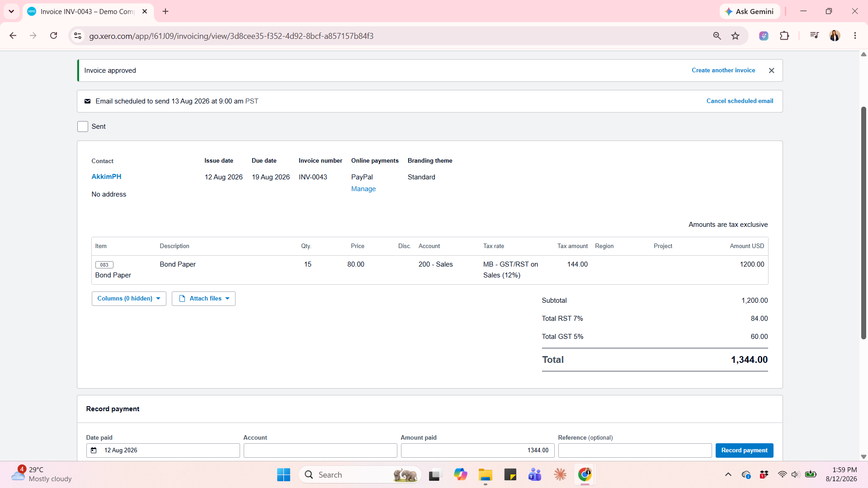
Task: Open the tab search chevron
Action: (11, 11)
